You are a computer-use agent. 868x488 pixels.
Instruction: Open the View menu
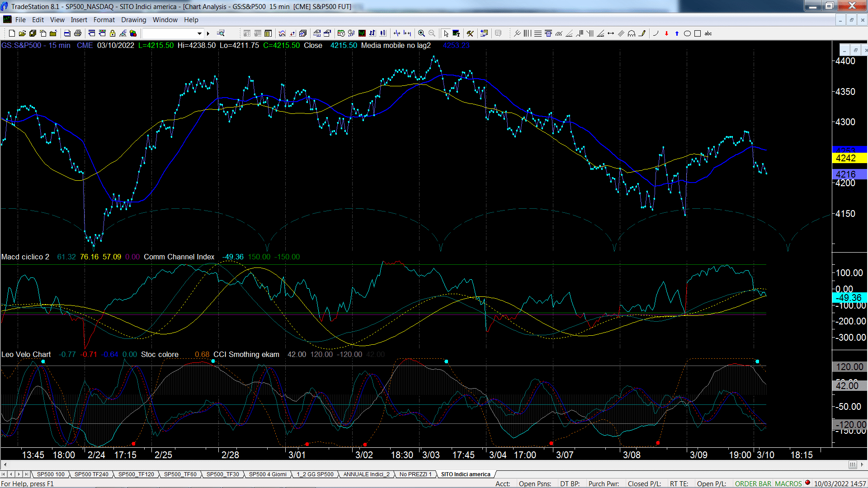tap(57, 20)
